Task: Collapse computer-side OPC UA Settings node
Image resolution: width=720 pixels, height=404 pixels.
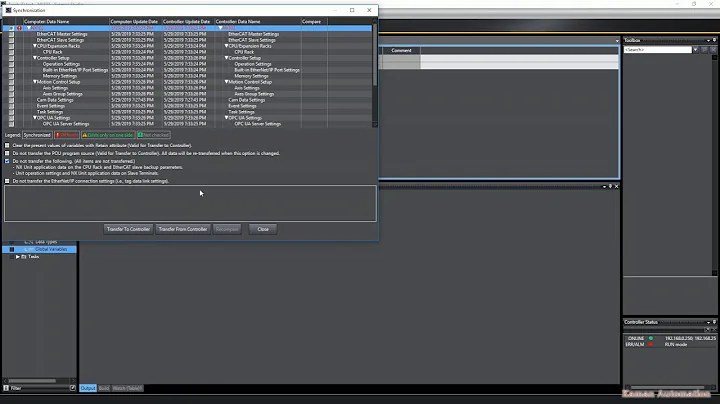Action: pos(34,118)
